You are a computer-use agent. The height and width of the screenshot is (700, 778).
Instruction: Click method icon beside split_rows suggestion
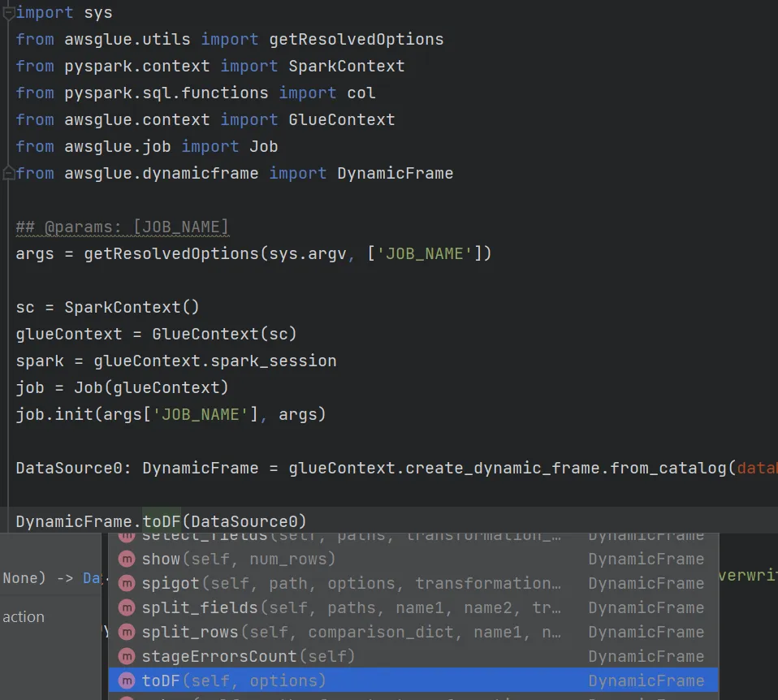127,632
